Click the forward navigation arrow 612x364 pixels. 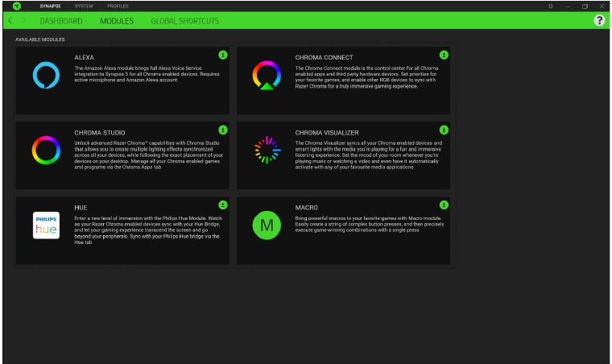(x=23, y=20)
